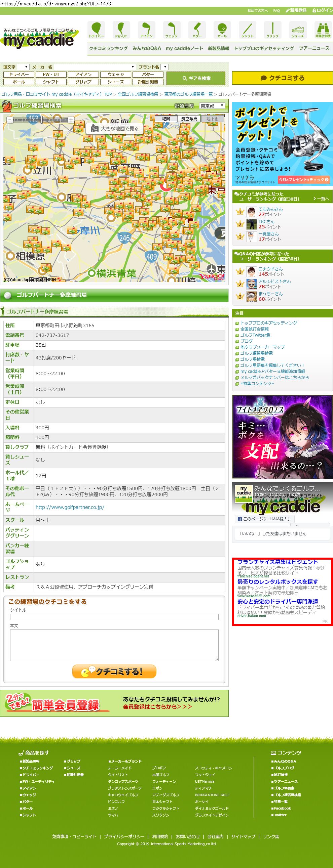Click 会員登録はこちらから link
The image size is (333, 868).
[157, 707]
